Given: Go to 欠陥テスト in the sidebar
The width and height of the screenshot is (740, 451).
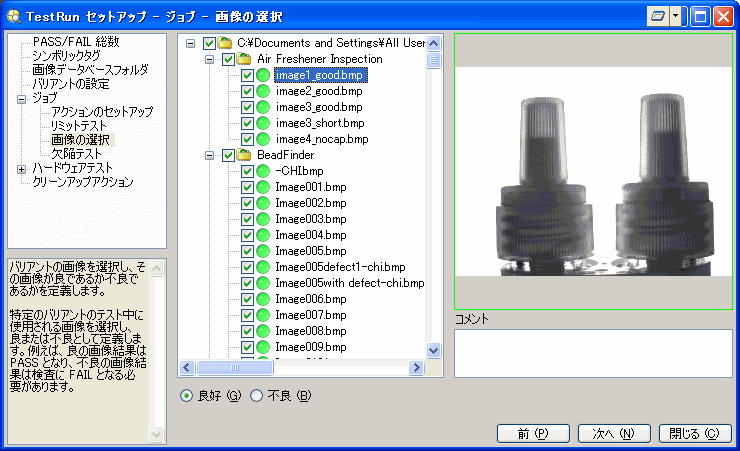Looking at the screenshot, I should click(76, 154).
